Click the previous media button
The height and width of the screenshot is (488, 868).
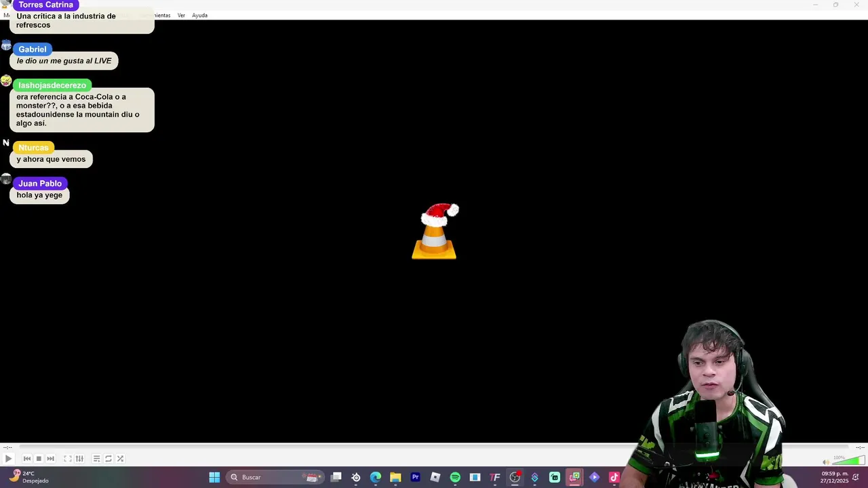[27, 459]
